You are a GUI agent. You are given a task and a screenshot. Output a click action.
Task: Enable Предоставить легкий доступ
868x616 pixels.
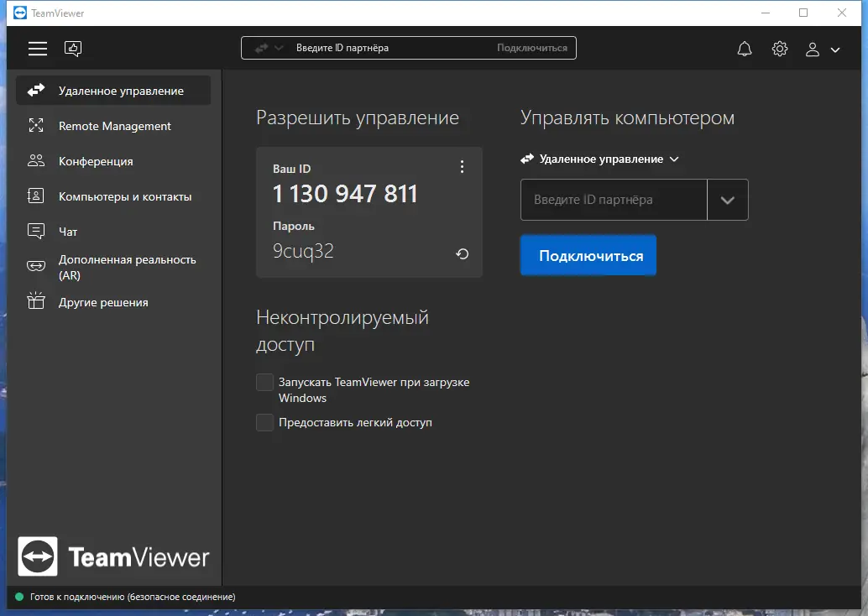pyautogui.click(x=264, y=423)
